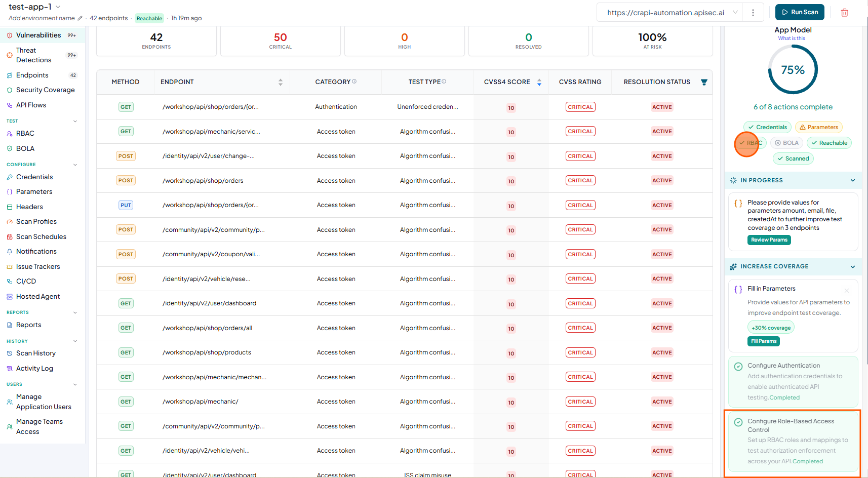Open Security Coverage in the sidebar
Image resolution: width=868 pixels, height=478 pixels.
[x=45, y=90]
